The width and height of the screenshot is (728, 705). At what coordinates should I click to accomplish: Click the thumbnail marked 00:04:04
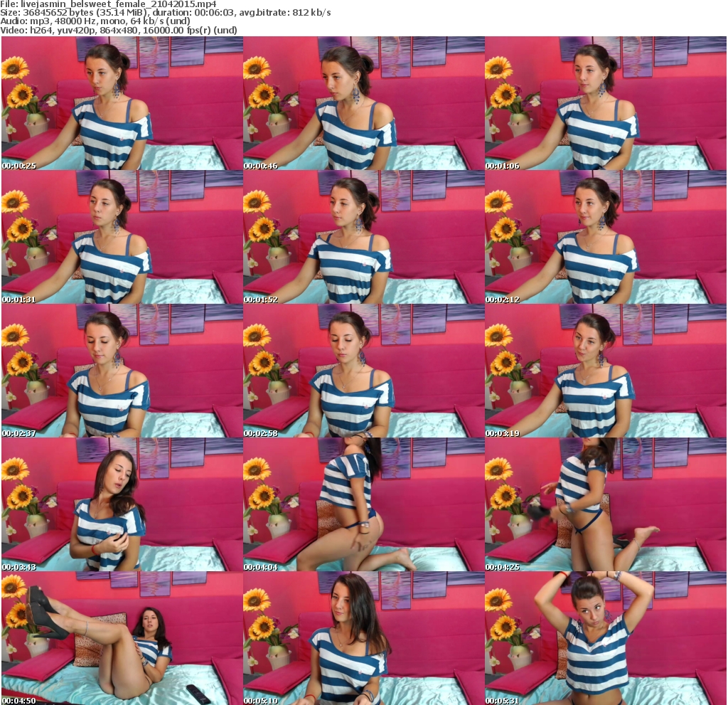(363, 504)
